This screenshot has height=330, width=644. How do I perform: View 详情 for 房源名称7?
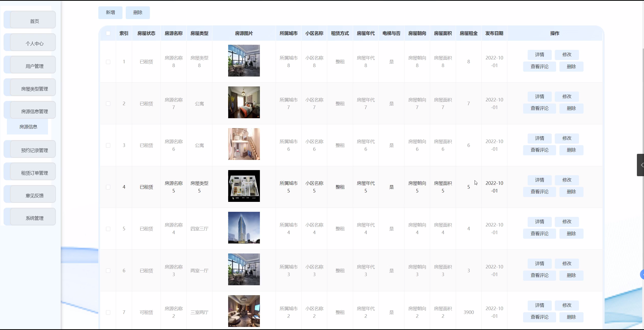coord(540,97)
